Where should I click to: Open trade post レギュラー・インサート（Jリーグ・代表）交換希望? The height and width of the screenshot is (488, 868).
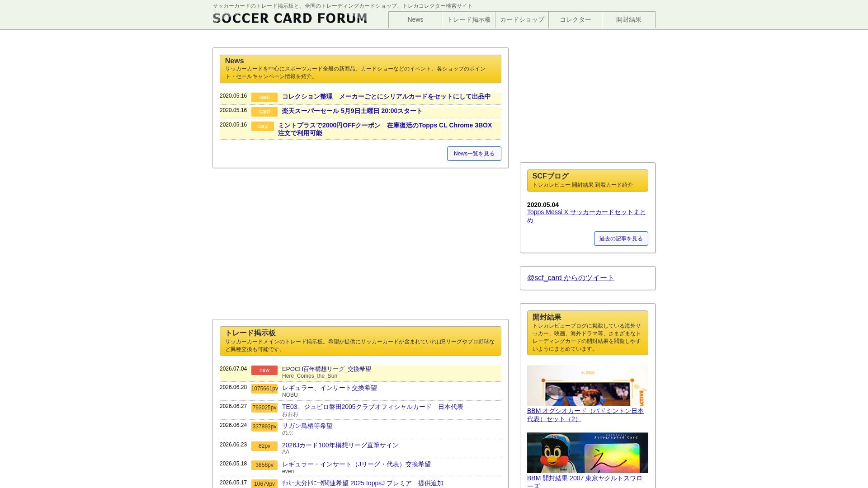pos(356,465)
